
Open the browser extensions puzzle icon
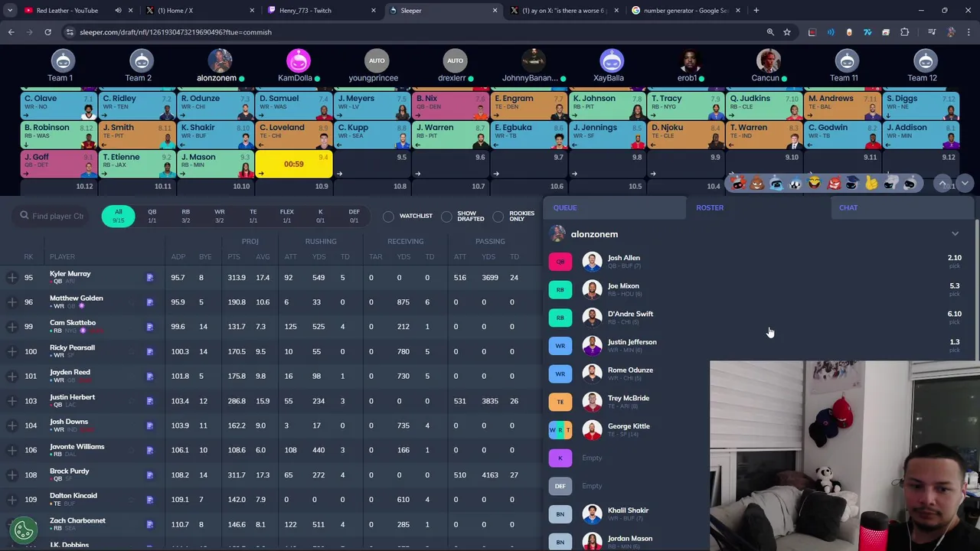coord(904,32)
